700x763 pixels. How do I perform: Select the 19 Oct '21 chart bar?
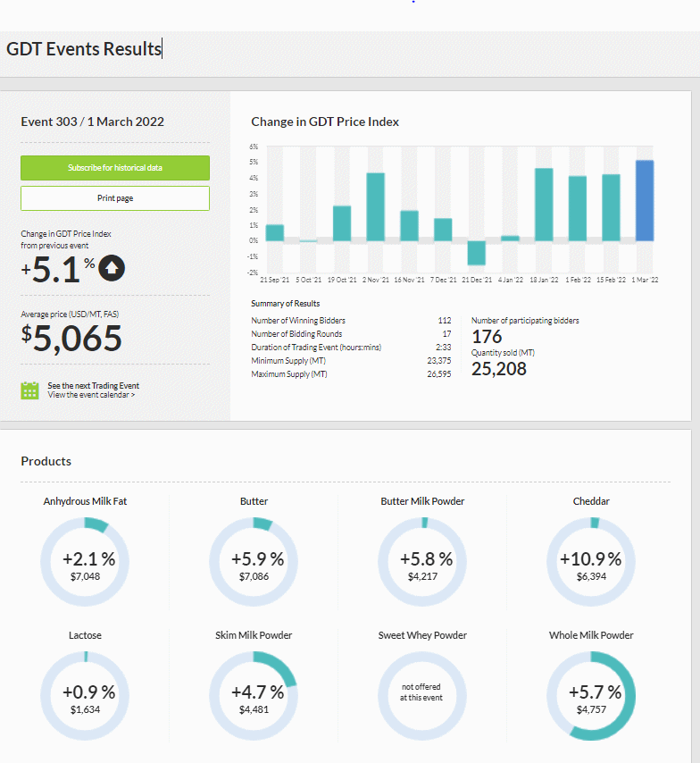[x=342, y=223]
